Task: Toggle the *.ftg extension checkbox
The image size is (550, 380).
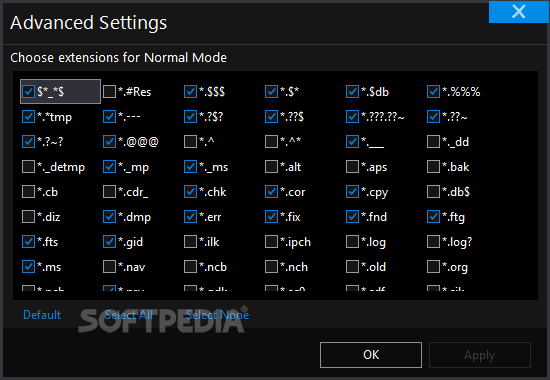Action: [434, 217]
